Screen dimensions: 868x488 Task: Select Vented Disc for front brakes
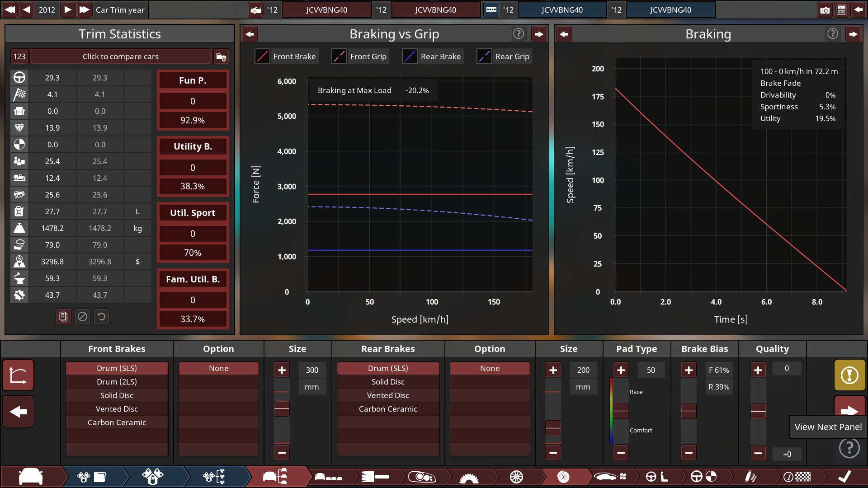point(117,409)
